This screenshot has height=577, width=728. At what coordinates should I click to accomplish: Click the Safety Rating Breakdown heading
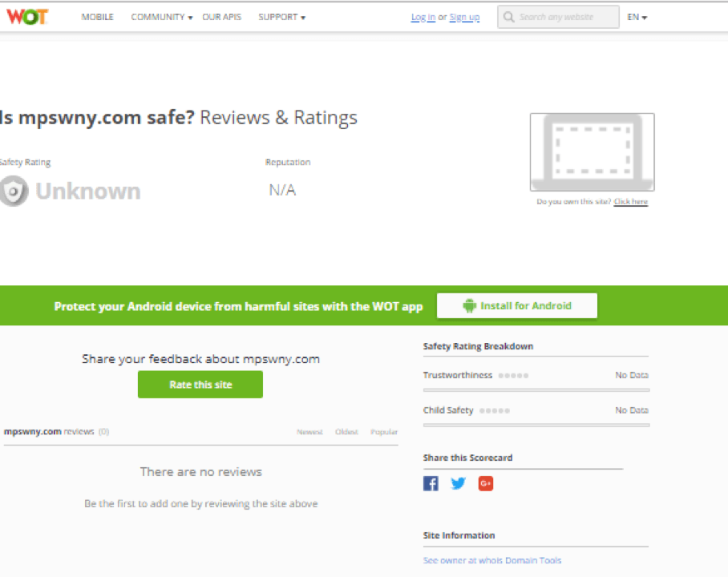point(478,346)
